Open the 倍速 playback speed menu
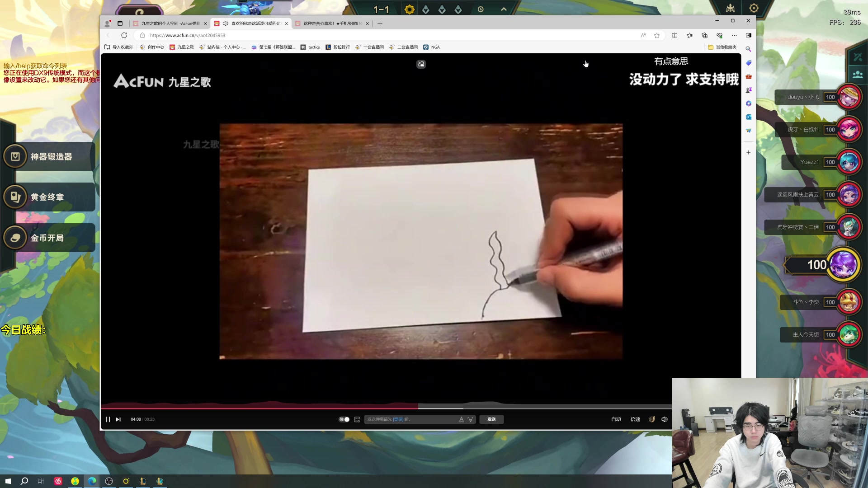The width and height of the screenshot is (868, 488). coord(635,419)
